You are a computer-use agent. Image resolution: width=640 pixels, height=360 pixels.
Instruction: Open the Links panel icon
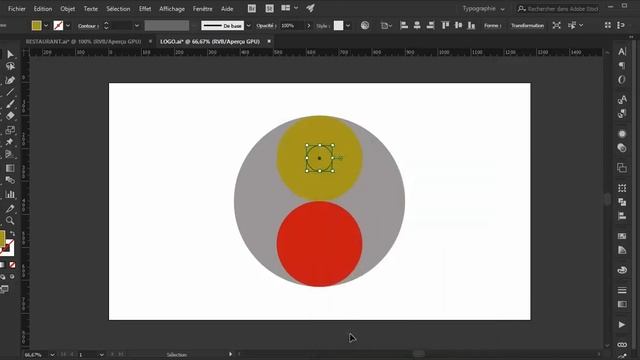[x=622, y=345]
